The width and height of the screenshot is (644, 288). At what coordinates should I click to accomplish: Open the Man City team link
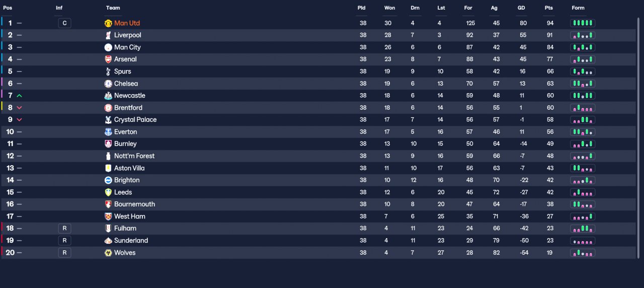tap(127, 47)
